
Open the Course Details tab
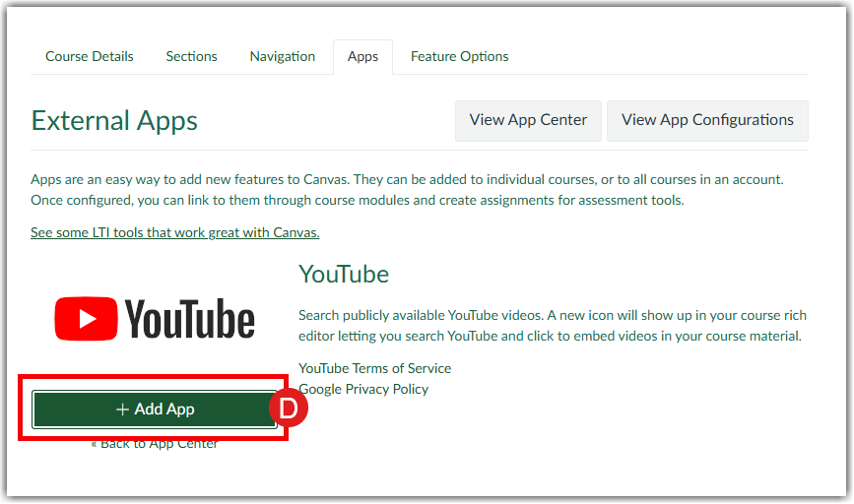(x=90, y=56)
